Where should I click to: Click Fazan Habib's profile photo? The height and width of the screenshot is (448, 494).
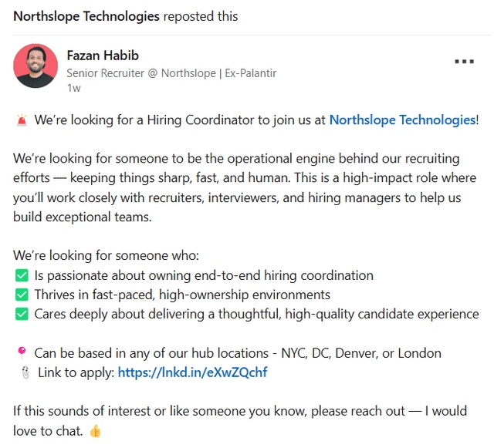pyautogui.click(x=36, y=66)
